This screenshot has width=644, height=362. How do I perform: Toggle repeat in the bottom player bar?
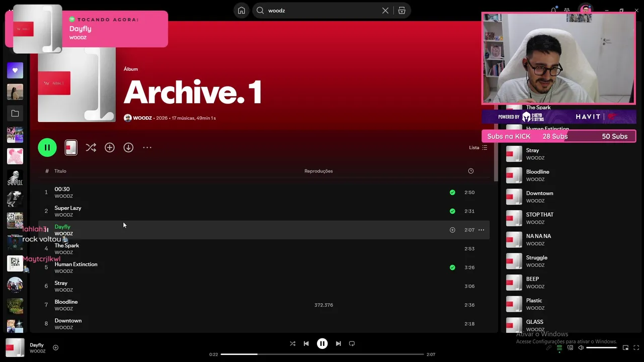[x=352, y=343]
